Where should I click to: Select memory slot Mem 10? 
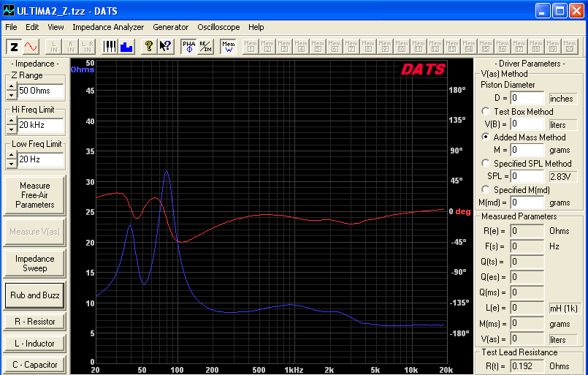[402, 47]
